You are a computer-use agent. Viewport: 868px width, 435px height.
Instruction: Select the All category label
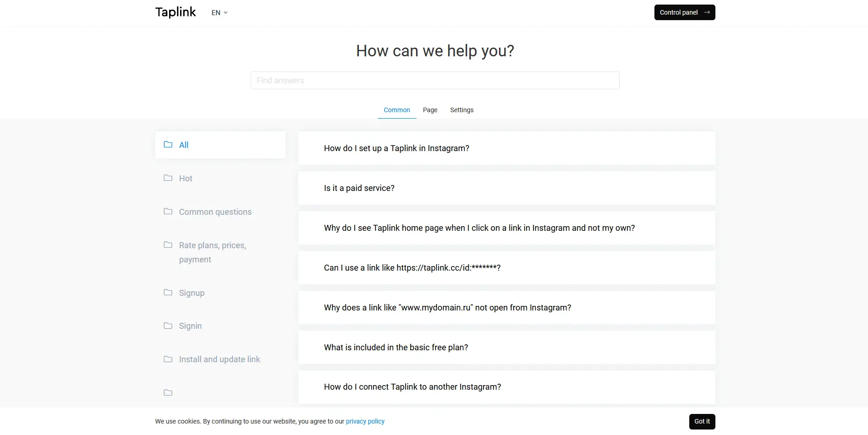click(x=184, y=145)
